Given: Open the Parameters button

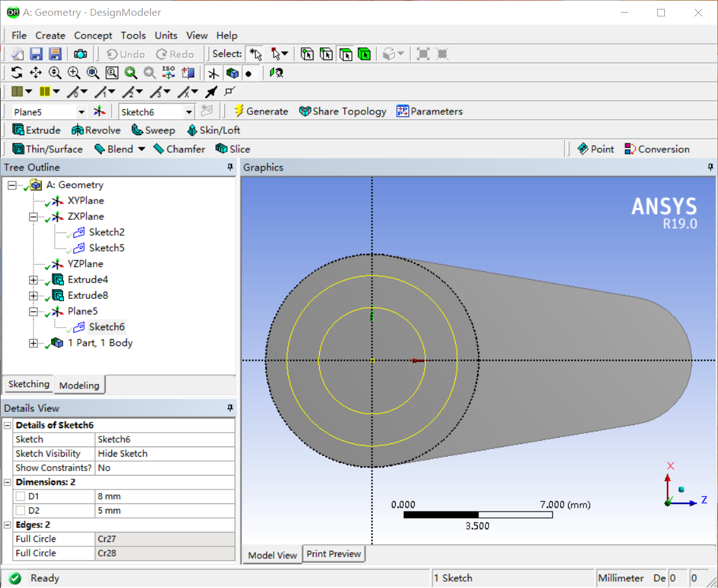Looking at the screenshot, I should tap(430, 111).
